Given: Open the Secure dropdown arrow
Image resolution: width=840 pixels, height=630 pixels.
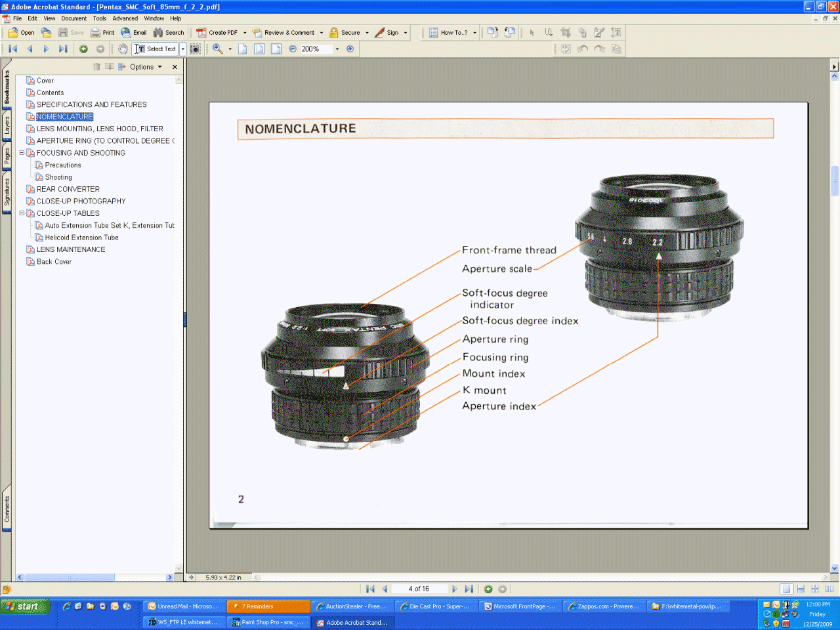Looking at the screenshot, I should pyautogui.click(x=367, y=33).
